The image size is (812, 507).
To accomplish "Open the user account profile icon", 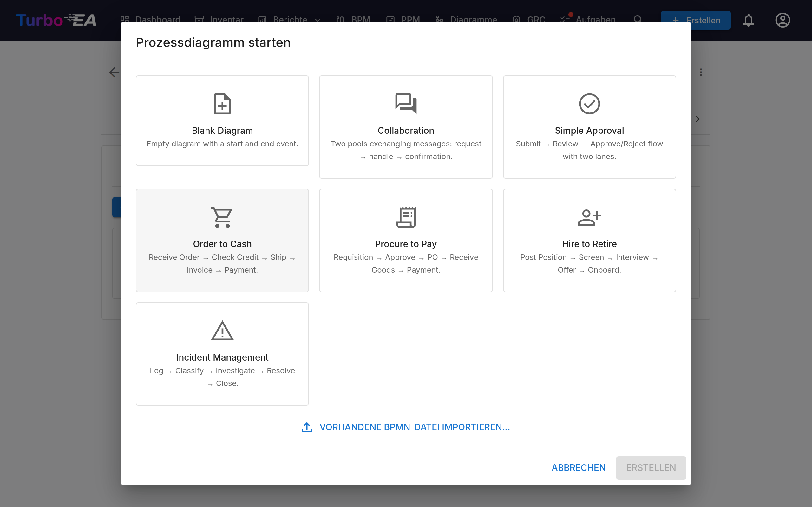I will click(x=783, y=20).
